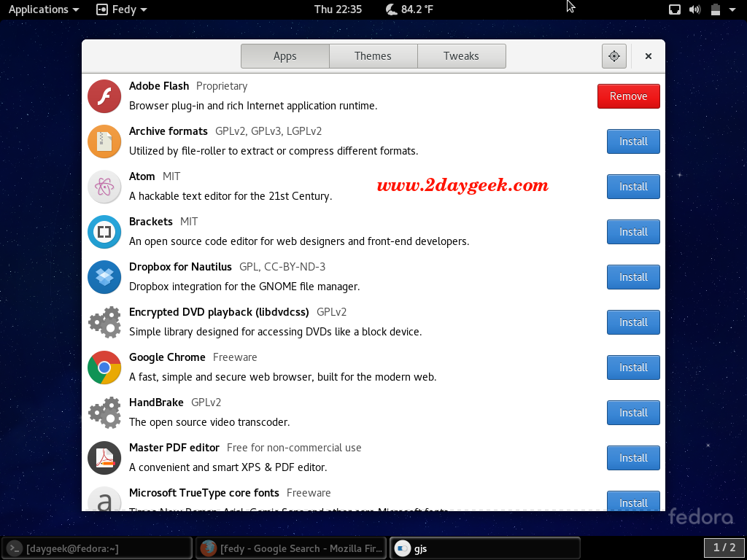
Task: Click the Master PDF editor icon
Action: (x=104, y=458)
